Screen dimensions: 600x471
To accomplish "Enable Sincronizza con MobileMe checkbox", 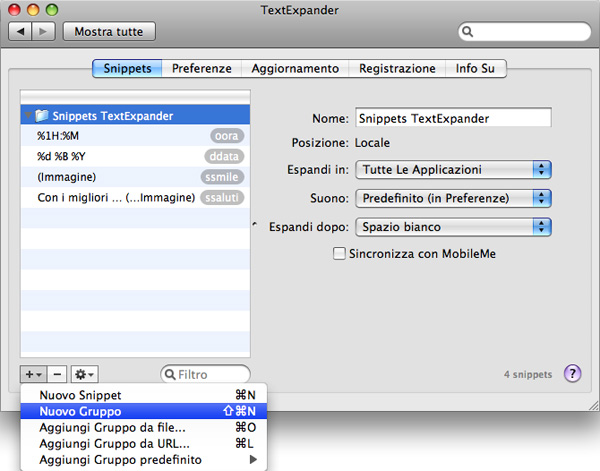I will coord(340,254).
